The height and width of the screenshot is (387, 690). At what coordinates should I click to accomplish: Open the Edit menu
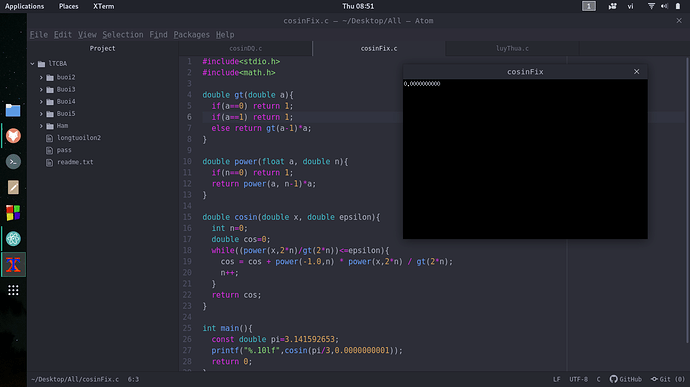(x=62, y=35)
